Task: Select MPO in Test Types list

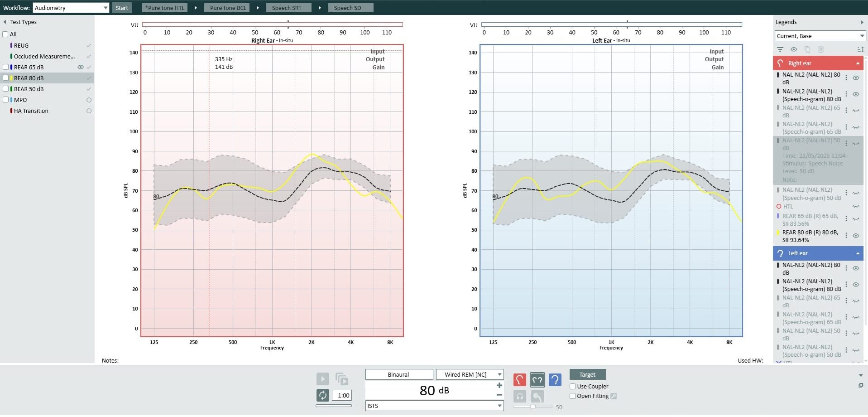Action: (x=20, y=100)
